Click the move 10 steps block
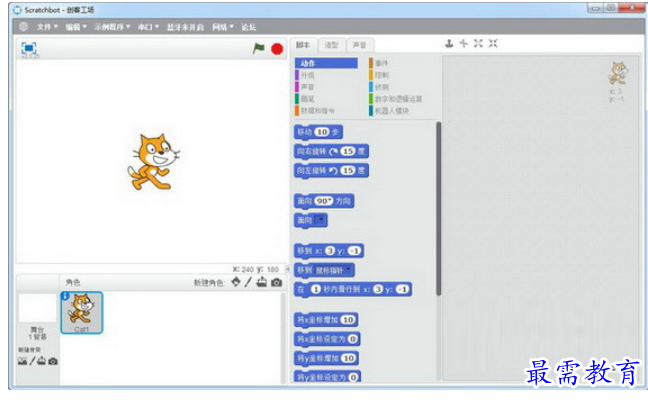 (318, 132)
